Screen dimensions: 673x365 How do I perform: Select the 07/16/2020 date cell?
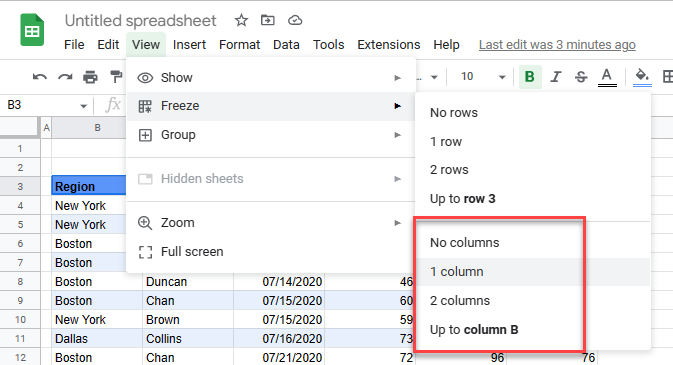279,339
